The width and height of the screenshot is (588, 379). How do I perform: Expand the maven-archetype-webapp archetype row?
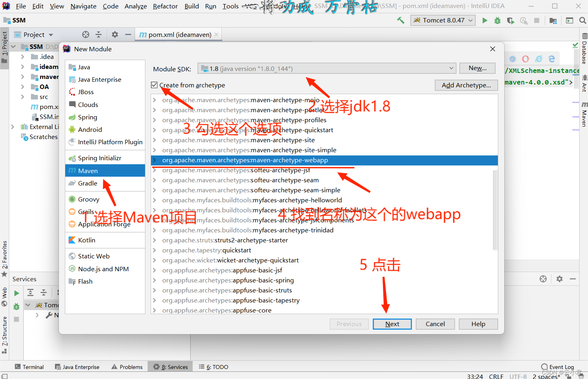click(155, 160)
